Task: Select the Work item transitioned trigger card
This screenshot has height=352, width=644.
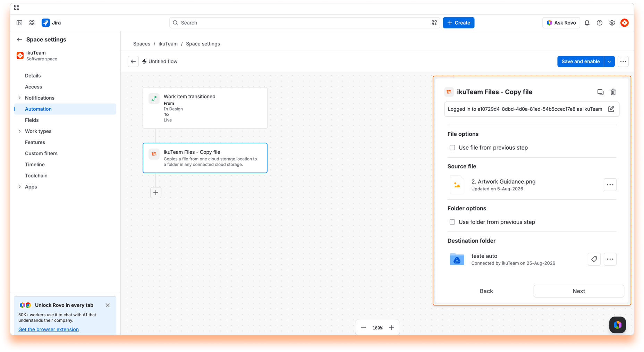Action: (205, 108)
